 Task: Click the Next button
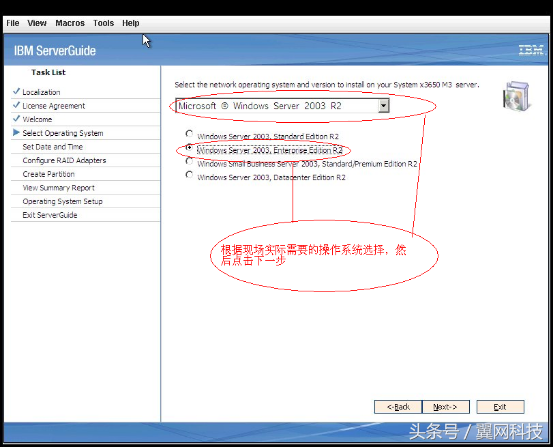pos(446,407)
